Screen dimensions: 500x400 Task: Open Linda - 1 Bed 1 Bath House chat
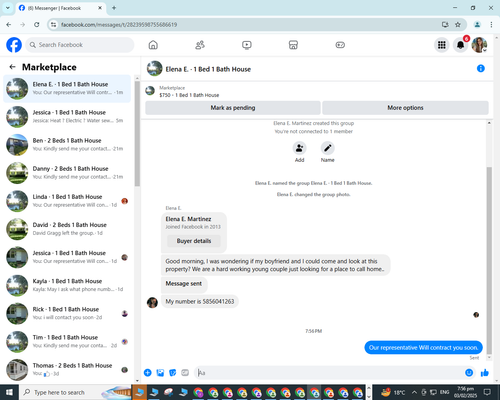[x=67, y=201]
